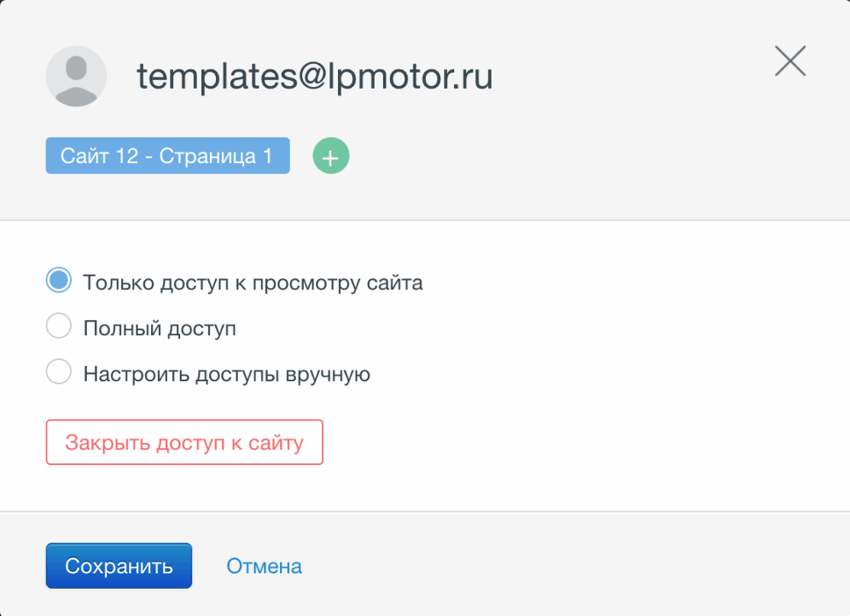This screenshot has height=616, width=850.
Task: Click the user avatar icon
Action: point(76,75)
